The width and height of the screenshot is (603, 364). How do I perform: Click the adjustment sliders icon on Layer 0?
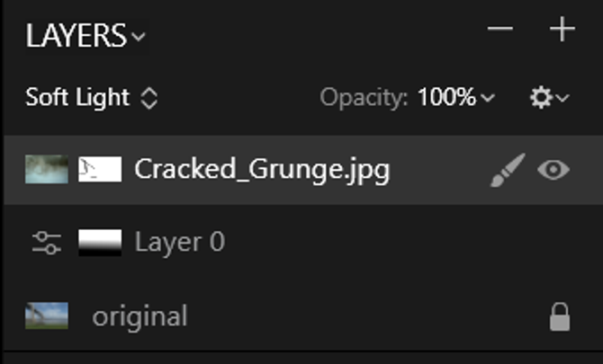tap(47, 243)
